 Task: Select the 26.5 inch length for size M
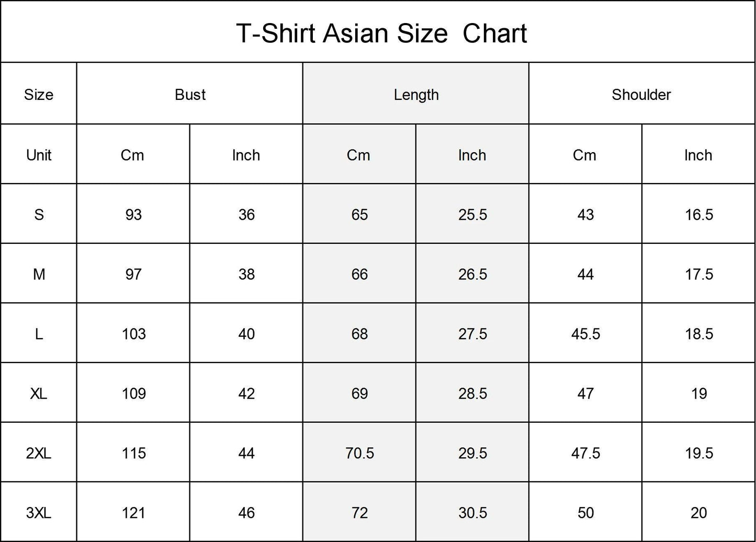tap(472, 274)
